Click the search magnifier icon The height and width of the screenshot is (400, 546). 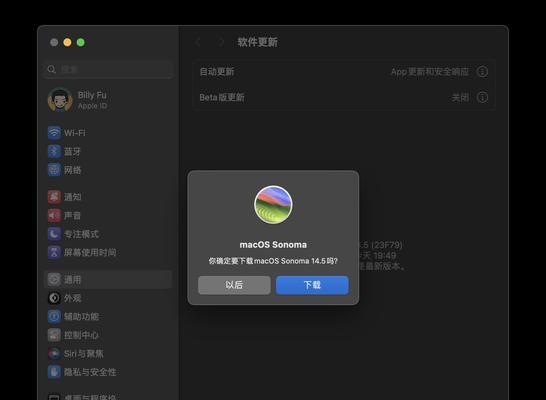[x=52, y=69]
